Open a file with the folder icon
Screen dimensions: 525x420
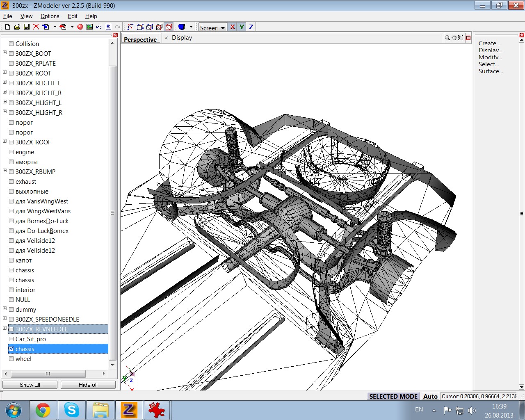17,27
